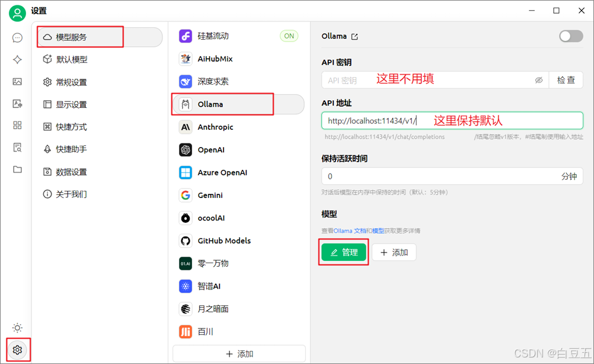Open the files folder sidebar icon
The width and height of the screenshot is (594, 364).
(x=17, y=170)
